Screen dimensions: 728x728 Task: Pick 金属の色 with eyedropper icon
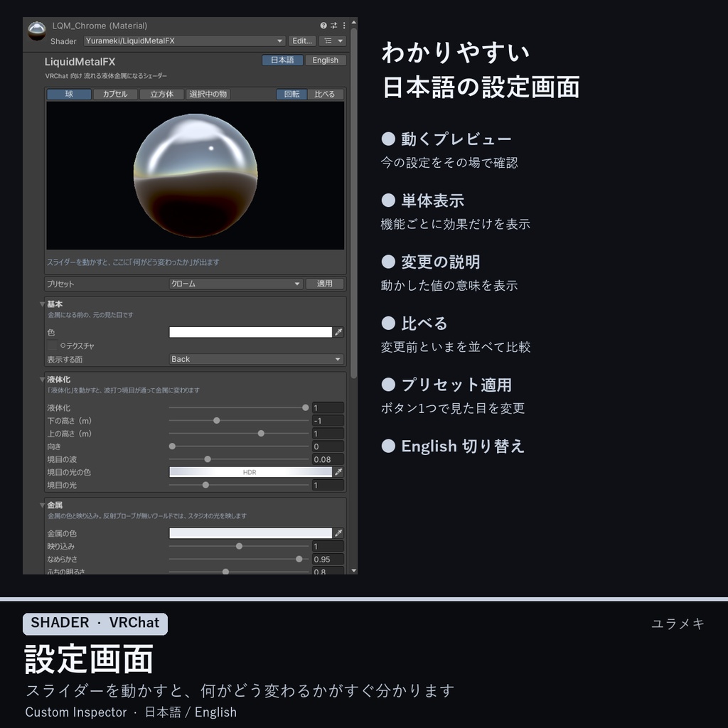pos(339,533)
